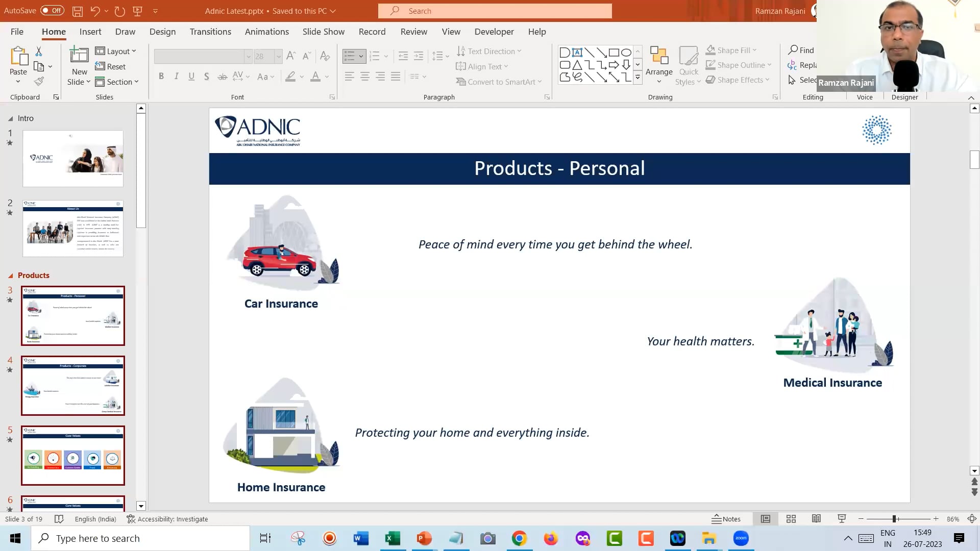Viewport: 980px width, 551px height.
Task: Center align paragraph text
Action: coord(365,77)
